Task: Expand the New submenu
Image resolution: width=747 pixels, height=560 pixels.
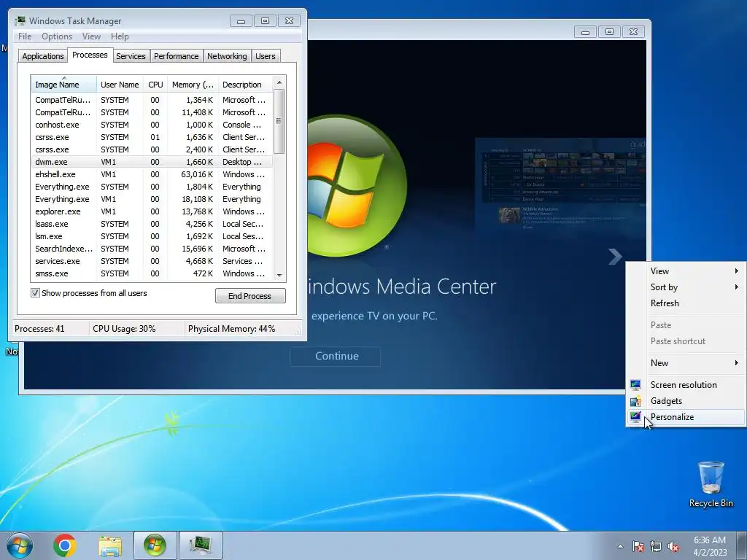Action: pos(686,363)
